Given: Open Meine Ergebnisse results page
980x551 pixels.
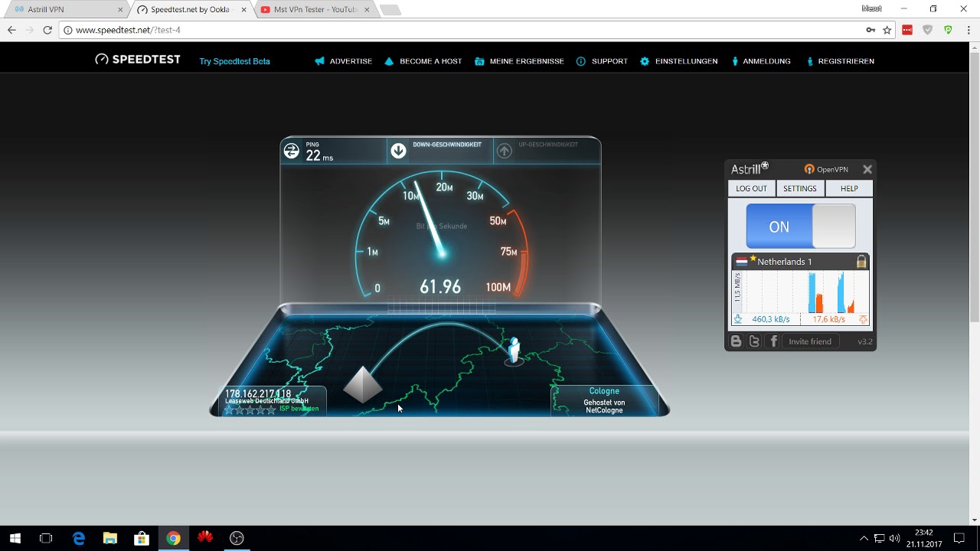Looking at the screenshot, I should pyautogui.click(x=519, y=61).
